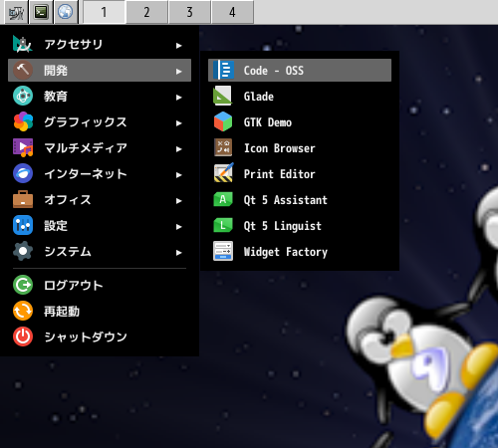Screen dimensions: 498x448
Task: Choose 再起動 to restart
Action: pos(100,311)
